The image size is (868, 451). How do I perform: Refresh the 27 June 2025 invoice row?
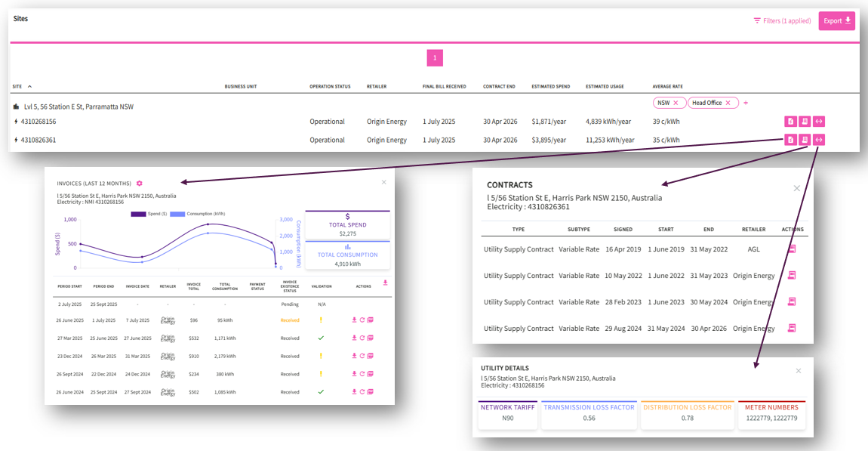(x=362, y=338)
